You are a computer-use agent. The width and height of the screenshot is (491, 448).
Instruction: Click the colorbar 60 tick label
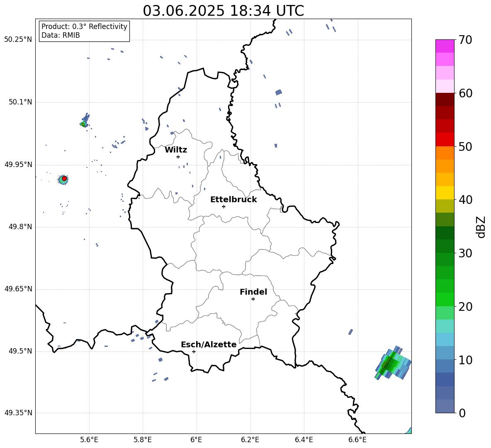(465, 93)
